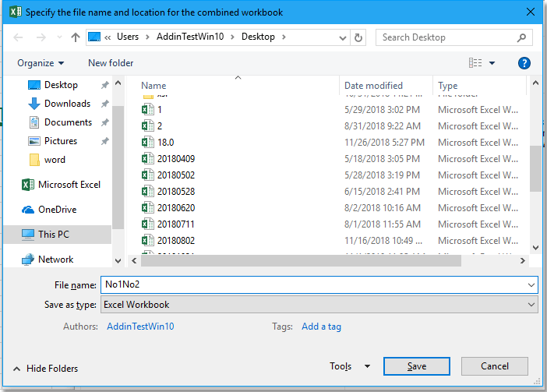Click the Up one level arrow icon
Image resolution: width=547 pixels, height=392 pixels.
coord(76,37)
